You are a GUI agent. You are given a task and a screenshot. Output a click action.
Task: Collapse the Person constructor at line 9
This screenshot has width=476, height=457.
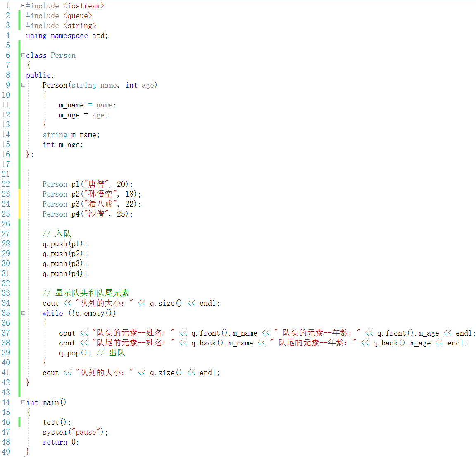(23, 85)
